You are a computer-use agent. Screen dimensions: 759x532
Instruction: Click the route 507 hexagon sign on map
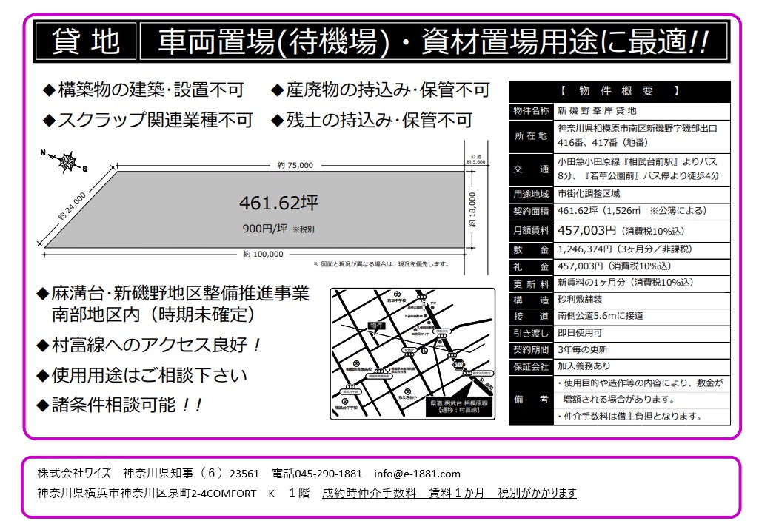pos(458,363)
